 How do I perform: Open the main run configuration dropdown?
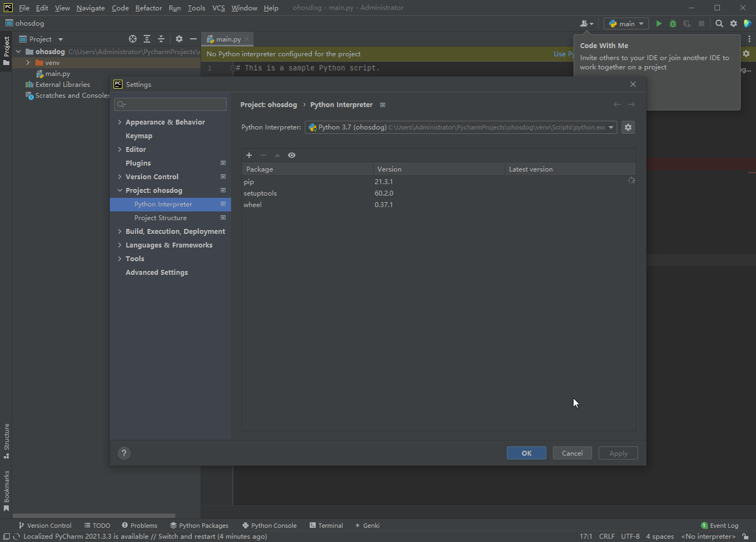pos(626,23)
